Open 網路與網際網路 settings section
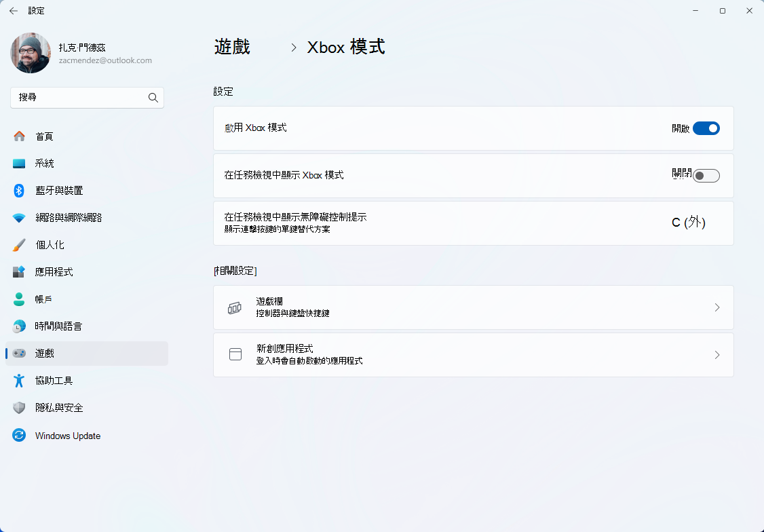 [x=87, y=218]
